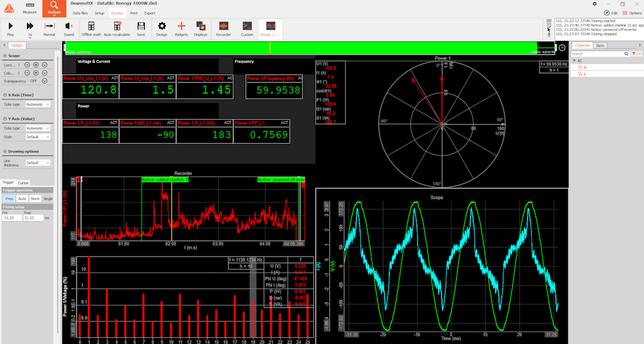Viewport: 644px width, 344px height.
Task: Click the search magnifier in Channels panel
Action: tap(626, 54)
